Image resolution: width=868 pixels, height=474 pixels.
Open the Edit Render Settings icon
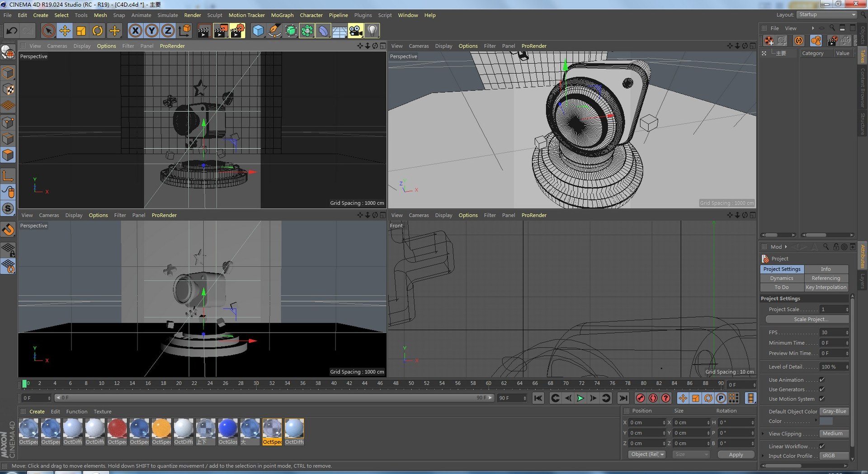click(x=237, y=31)
